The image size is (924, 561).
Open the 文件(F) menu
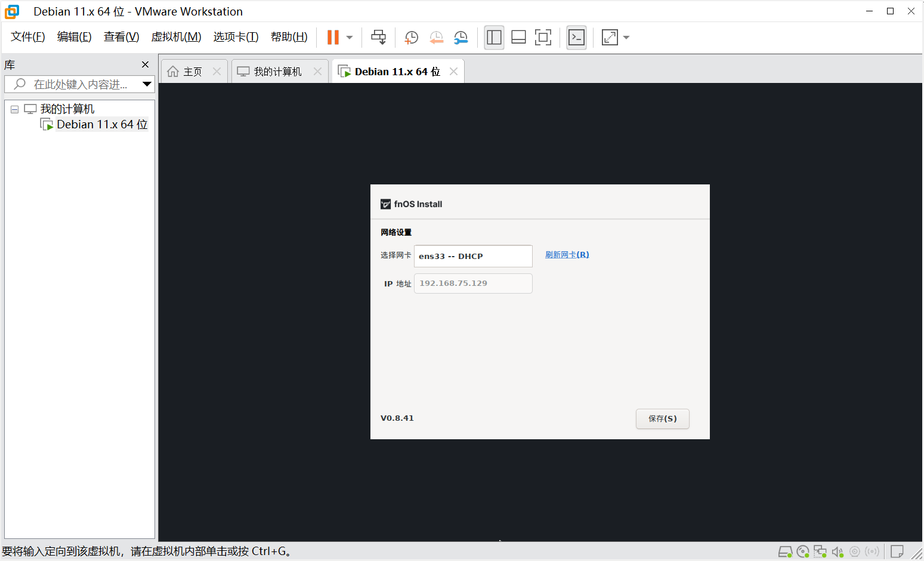pyautogui.click(x=28, y=37)
